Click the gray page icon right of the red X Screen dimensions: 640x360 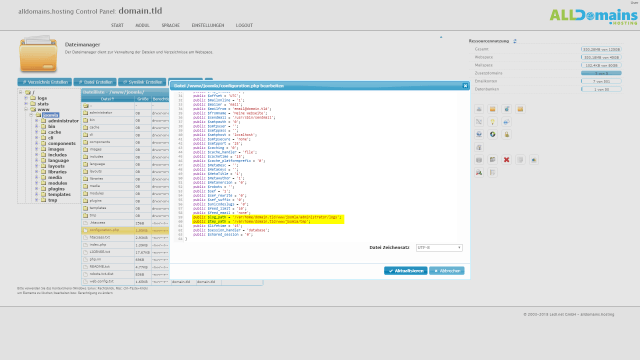pyautogui.click(x=520, y=160)
